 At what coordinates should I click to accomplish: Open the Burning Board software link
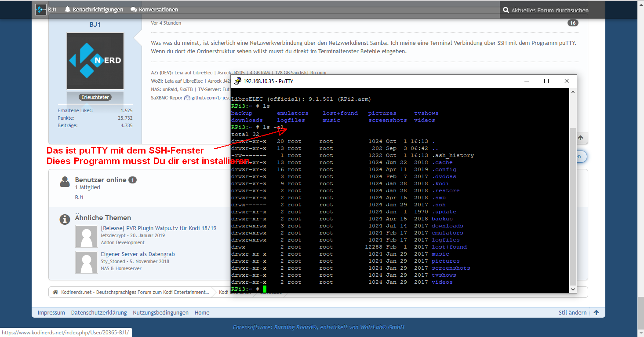click(x=296, y=327)
